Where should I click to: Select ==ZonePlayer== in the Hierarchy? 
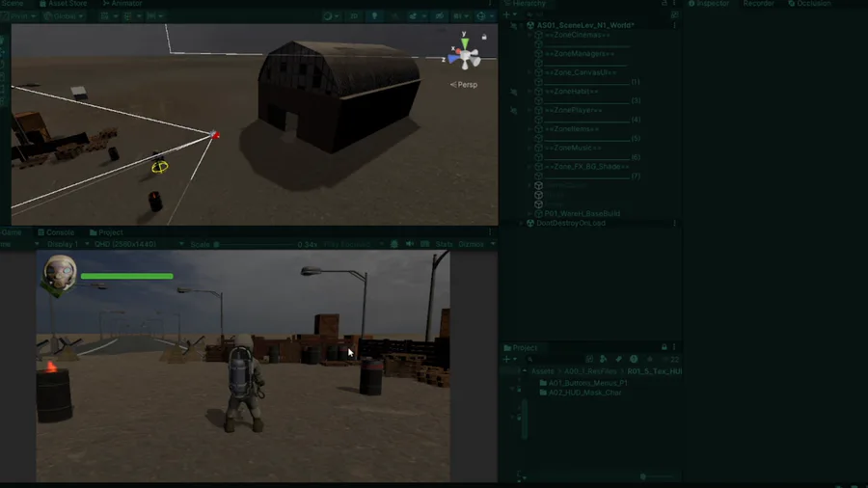point(573,110)
